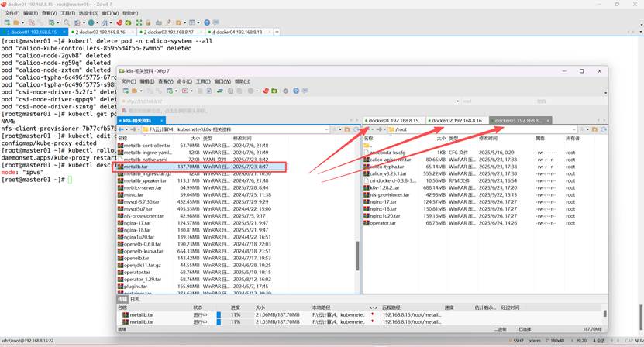Expand Xftp host address dropdown arrow
The width and height of the screenshot is (644, 347).
457,101
